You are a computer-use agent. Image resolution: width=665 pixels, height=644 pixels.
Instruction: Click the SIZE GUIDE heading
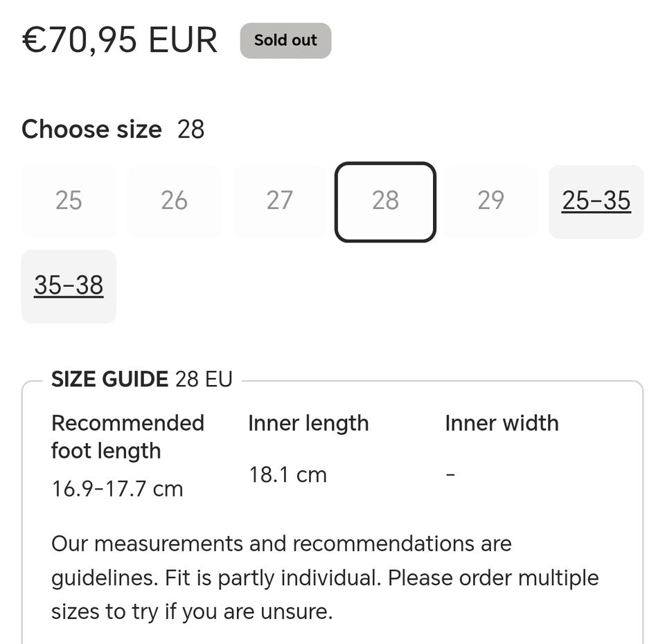(x=109, y=379)
